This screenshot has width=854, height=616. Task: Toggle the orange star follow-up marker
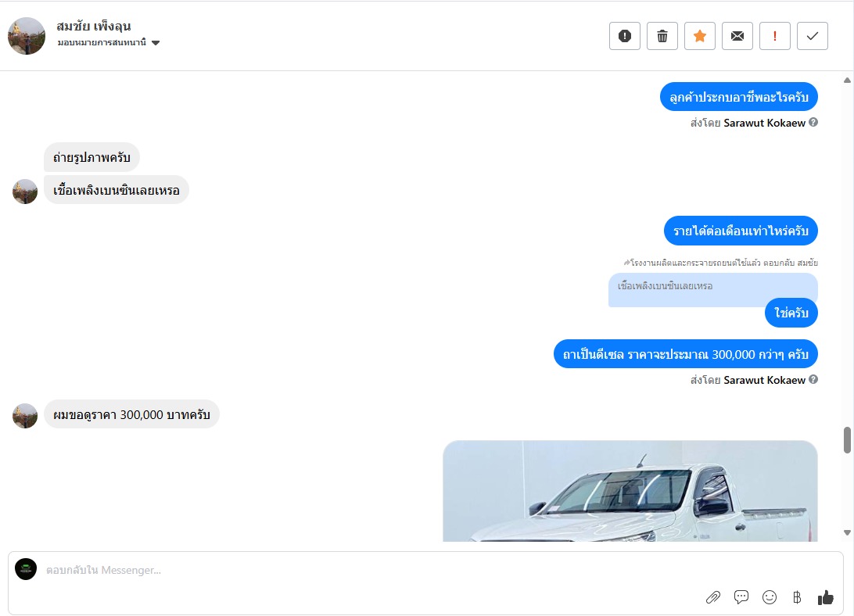point(700,36)
